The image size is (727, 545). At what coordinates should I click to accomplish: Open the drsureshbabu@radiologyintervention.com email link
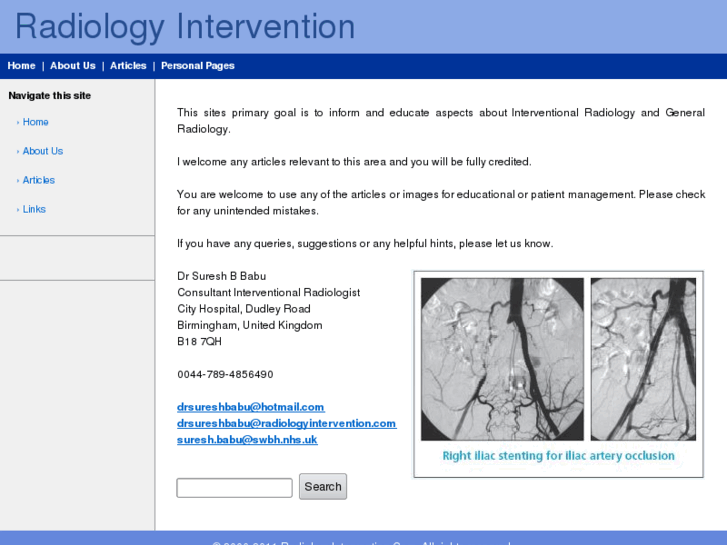287,423
